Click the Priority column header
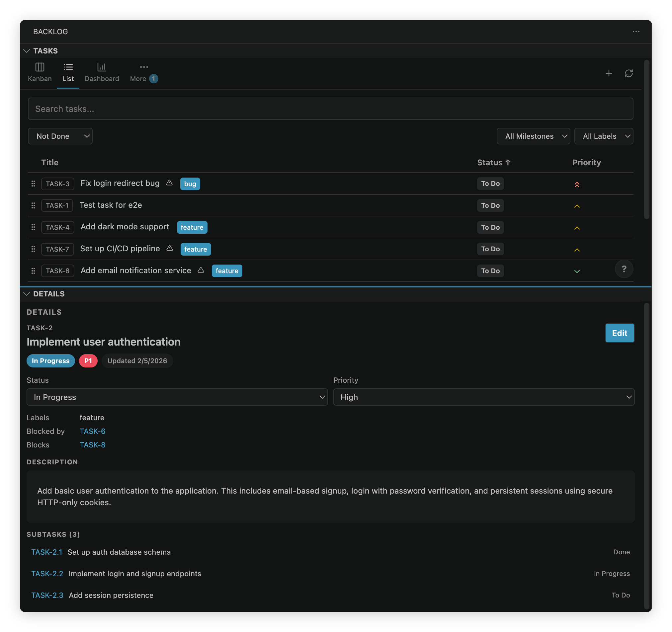 click(x=586, y=163)
